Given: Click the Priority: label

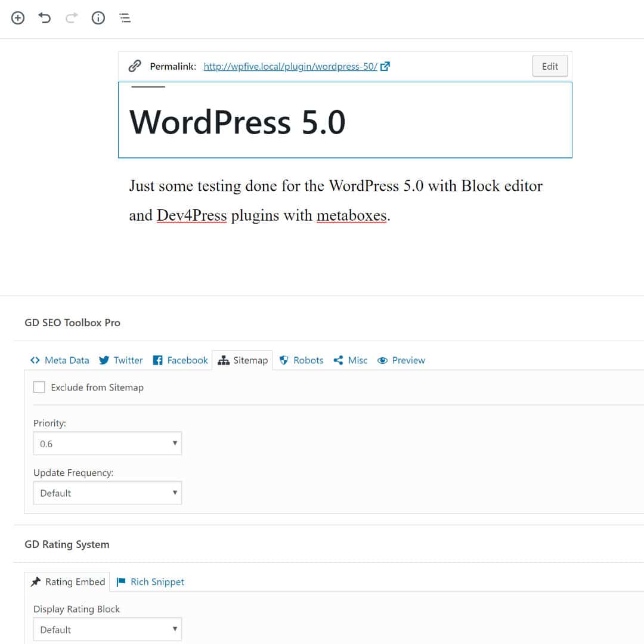Looking at the screenshot, I should point(49,423).
